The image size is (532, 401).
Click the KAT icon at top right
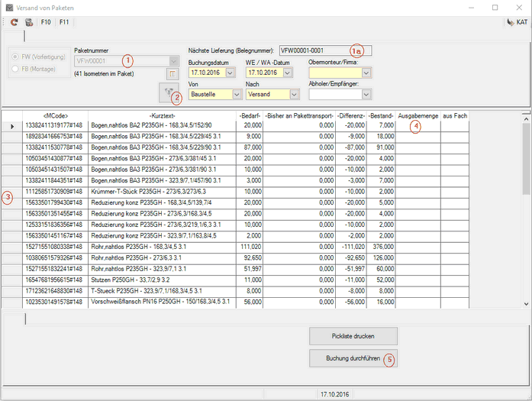click(515, 23)
